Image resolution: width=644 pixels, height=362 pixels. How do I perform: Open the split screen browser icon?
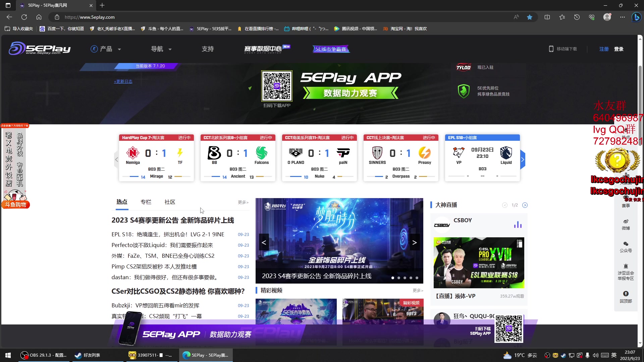(547, 17)
